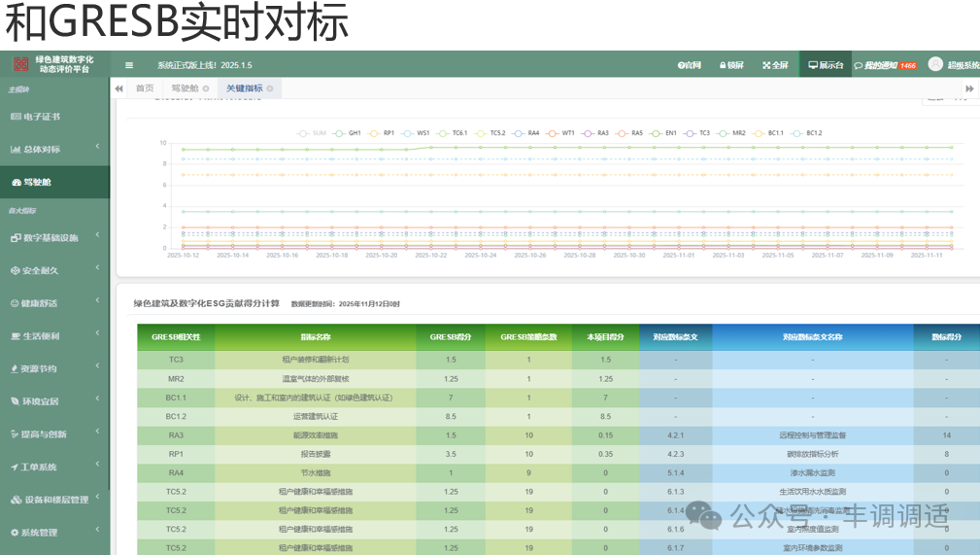Screen dimensions: 980x555
Task: Click the 官网 official site icon
Action: coord(689,65)
